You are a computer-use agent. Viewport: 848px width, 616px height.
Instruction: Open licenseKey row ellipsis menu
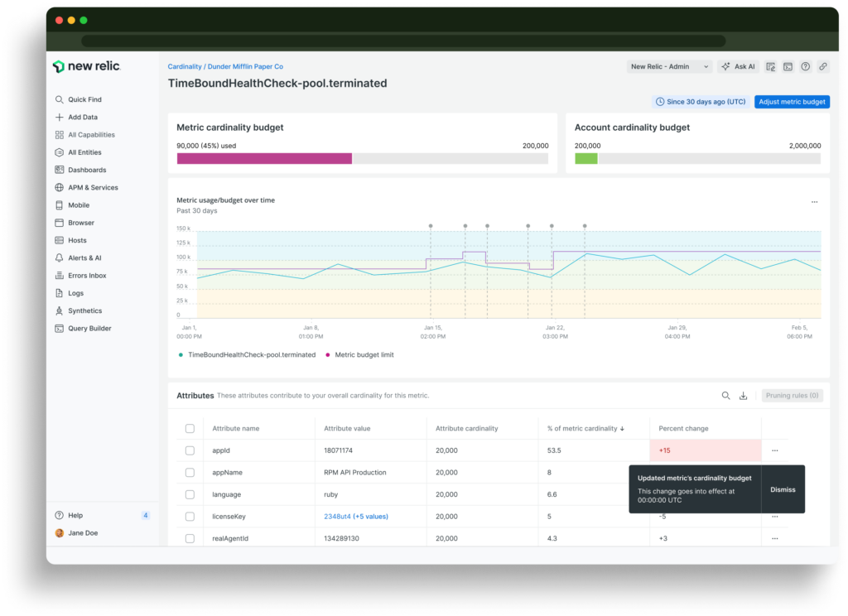point(775,517)
